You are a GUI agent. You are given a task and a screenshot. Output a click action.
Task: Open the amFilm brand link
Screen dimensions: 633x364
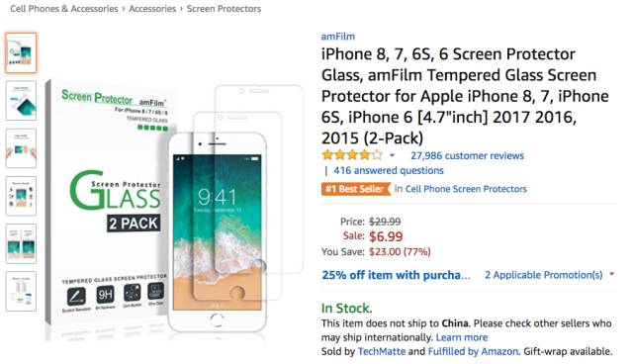point(338,37)
